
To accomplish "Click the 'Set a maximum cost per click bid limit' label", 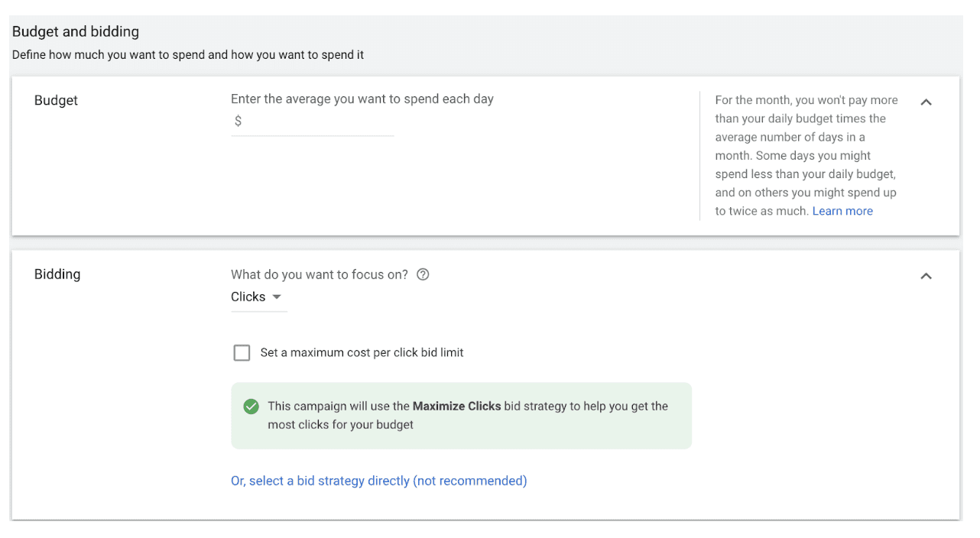I will (362, 352).
